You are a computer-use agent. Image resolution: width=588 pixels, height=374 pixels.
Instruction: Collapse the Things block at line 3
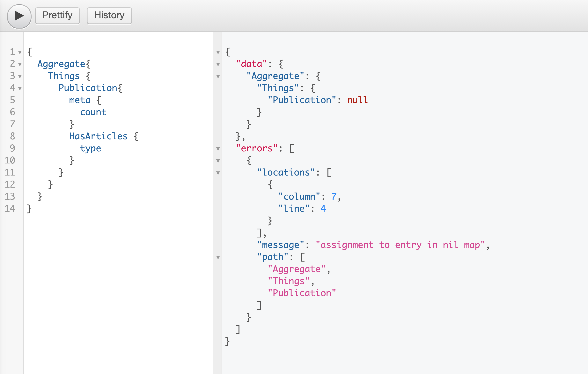tap(20, 76)
